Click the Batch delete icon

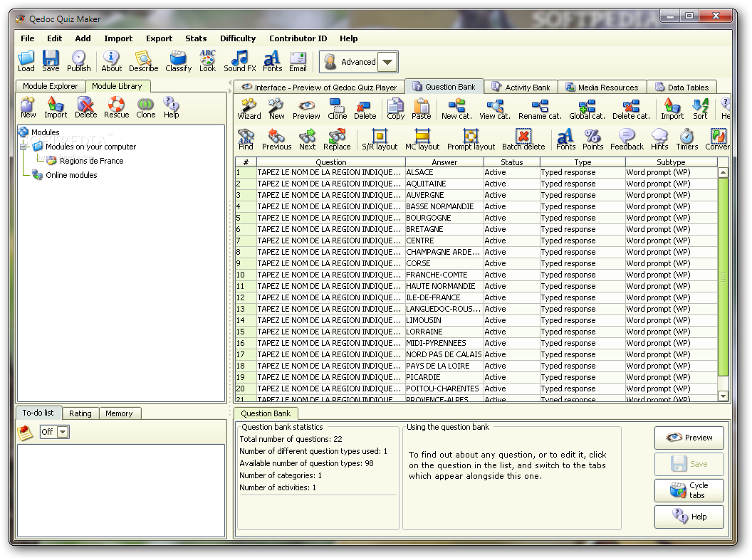click(x=523, y=139)
